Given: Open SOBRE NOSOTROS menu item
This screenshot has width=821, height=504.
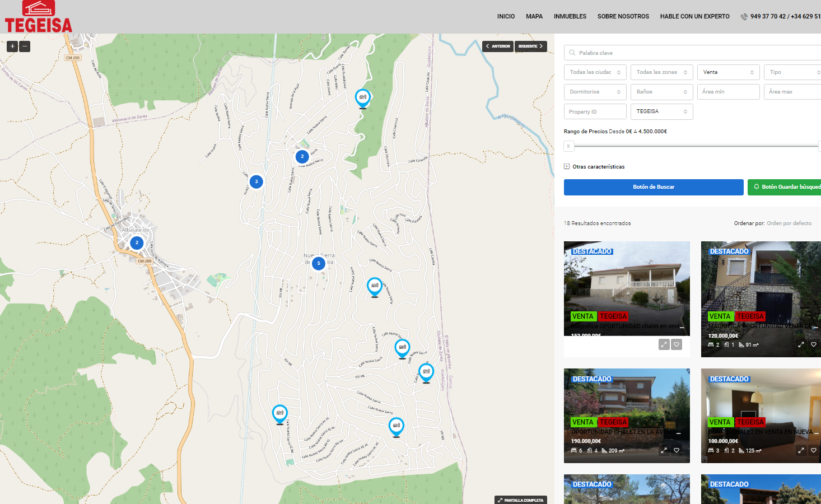Looking at the screenshot, I should tap(623, 17).
